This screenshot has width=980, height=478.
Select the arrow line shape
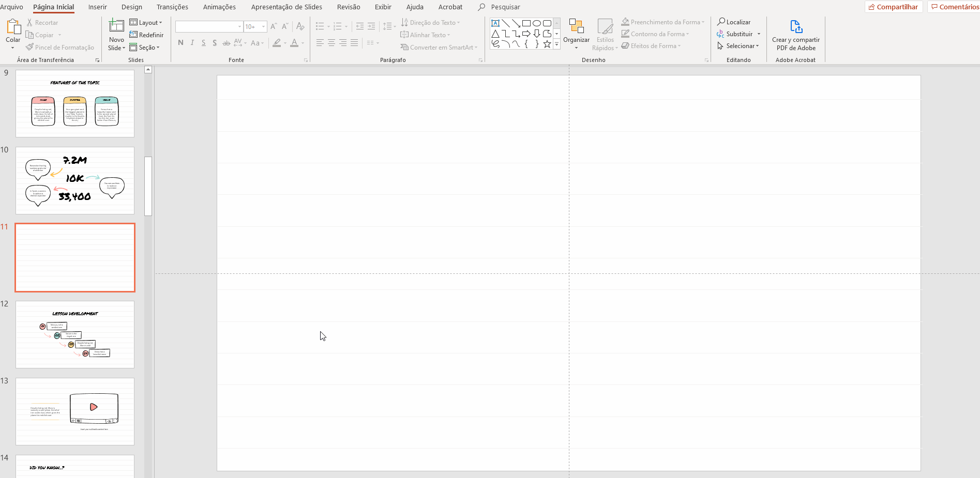coord(516,23)
